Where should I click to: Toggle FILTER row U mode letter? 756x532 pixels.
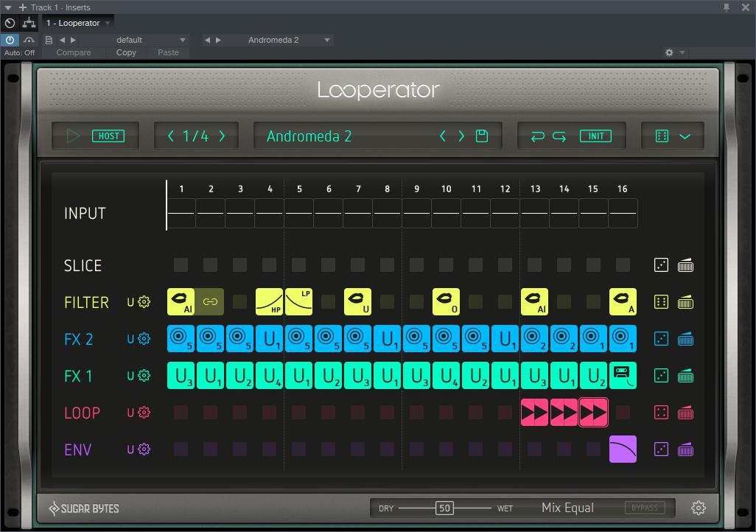point(130,302)
